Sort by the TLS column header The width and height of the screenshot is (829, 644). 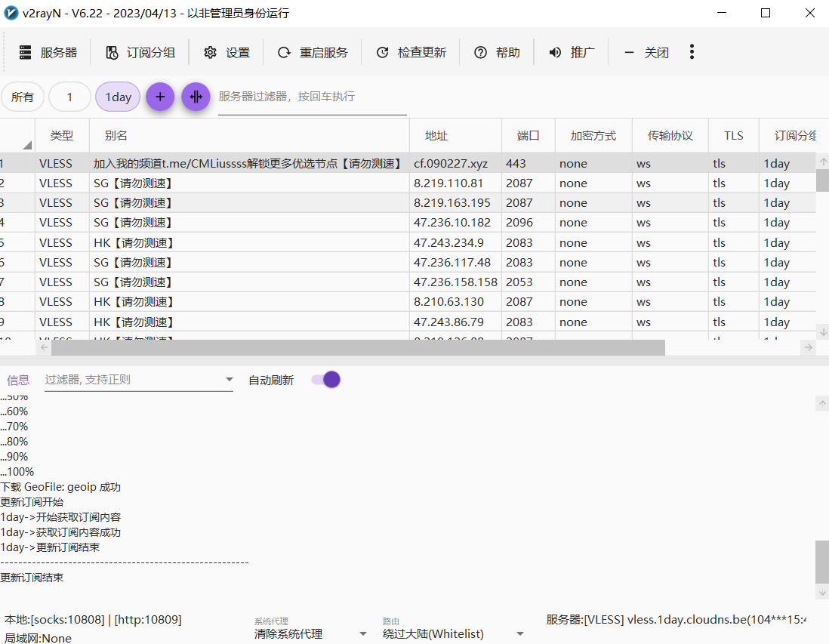point(733,136)
